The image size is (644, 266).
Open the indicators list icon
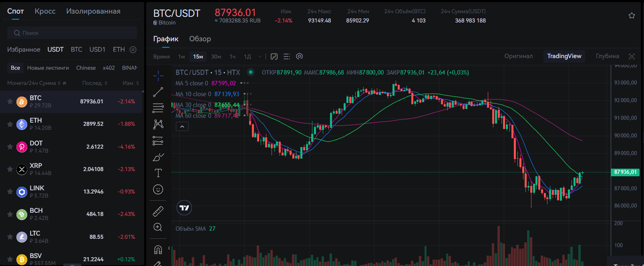pos(287,56)
